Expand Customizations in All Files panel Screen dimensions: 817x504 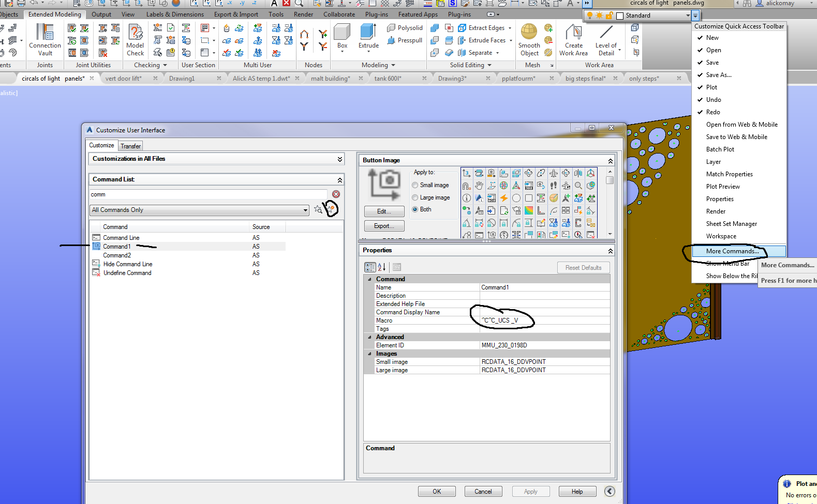[x=339, y=159]
